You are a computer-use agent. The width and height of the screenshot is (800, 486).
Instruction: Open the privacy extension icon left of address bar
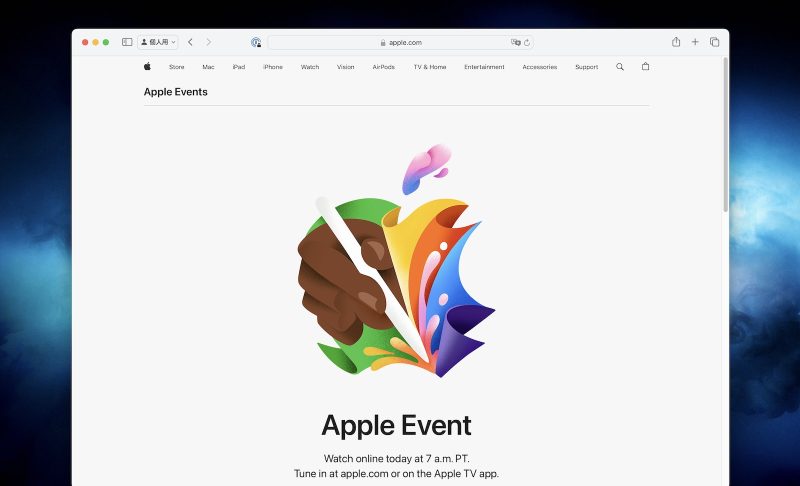tap(256, 42)
